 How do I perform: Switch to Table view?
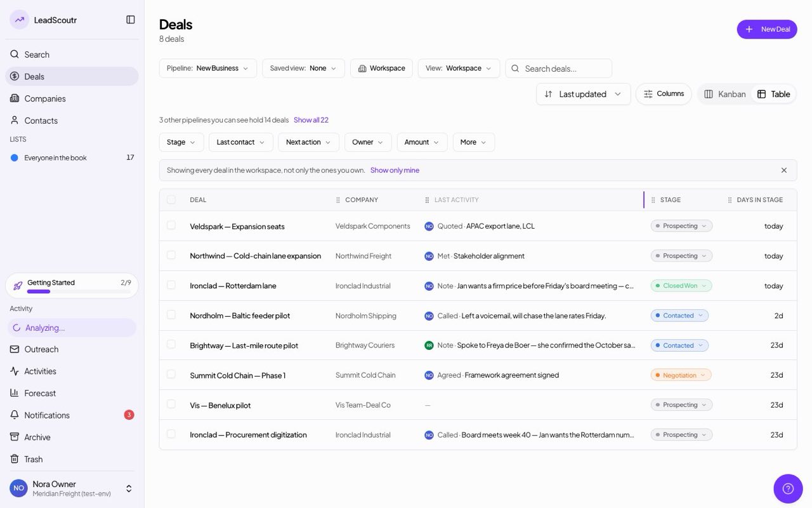pos(773,94)
